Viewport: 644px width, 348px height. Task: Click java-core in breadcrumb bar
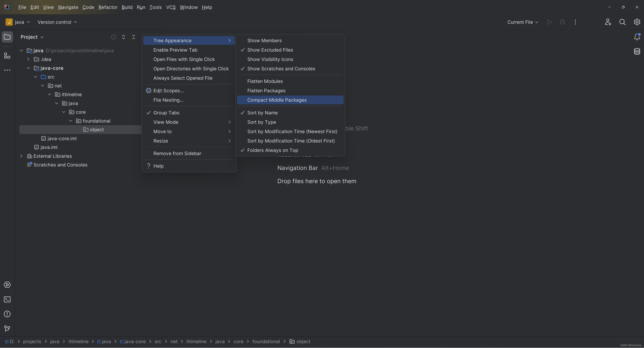click(133, 341)
